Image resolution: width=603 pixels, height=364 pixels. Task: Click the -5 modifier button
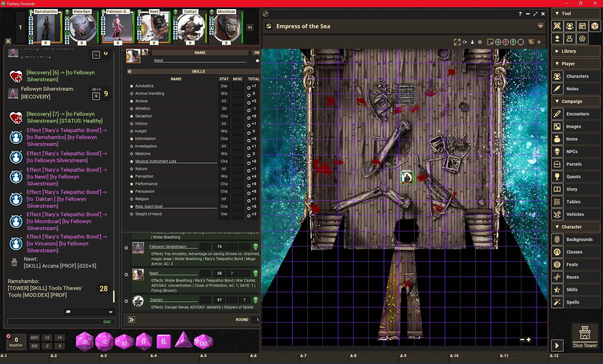[x=60, y=346]
